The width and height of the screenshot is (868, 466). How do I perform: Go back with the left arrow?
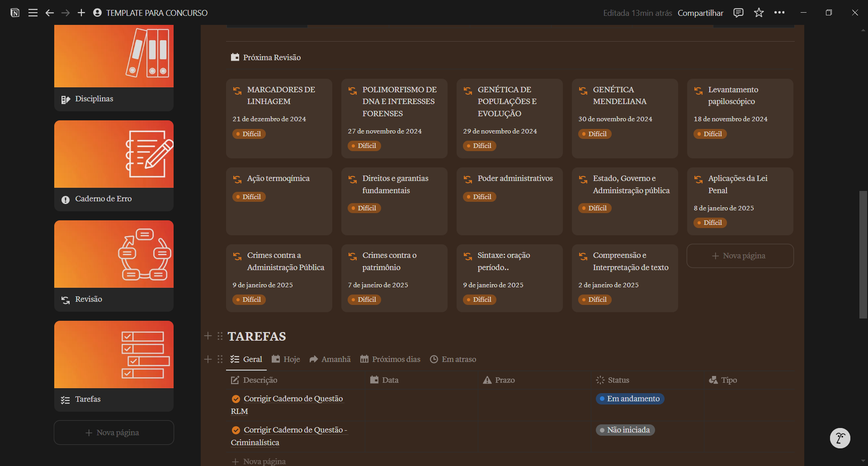(x=49, y=13)
